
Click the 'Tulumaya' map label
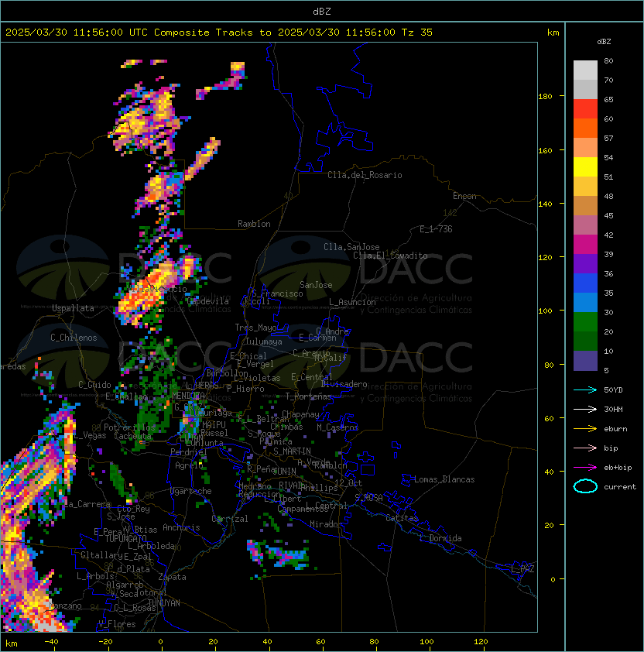[264, 341]
